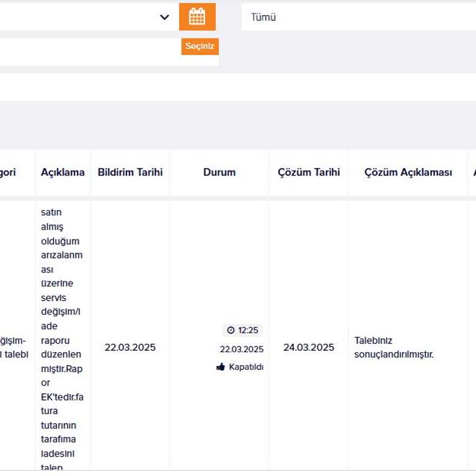Click the orange Seçiniz button
476x476 pixels.
200,46
